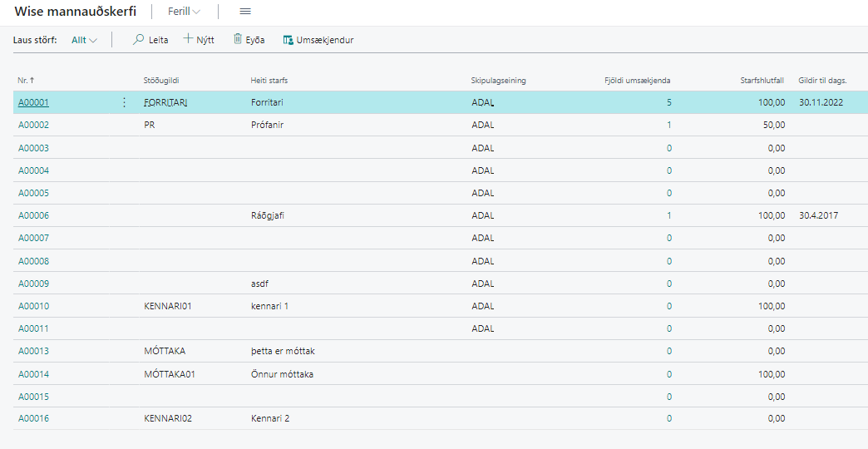Click applicant count 5 for Forritari
Viewport: 868px width, 449px height.
point(668,103)
